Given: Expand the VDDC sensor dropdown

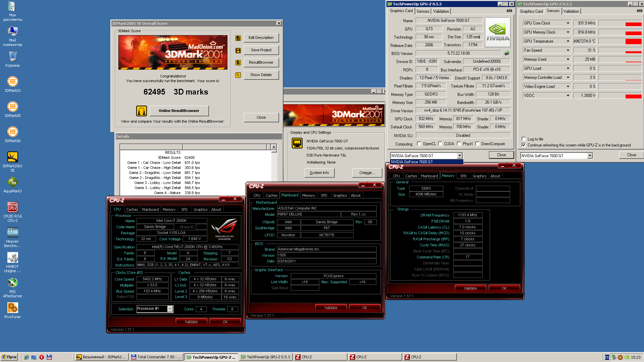Looking at the screenshot, I should pos(568,96).
